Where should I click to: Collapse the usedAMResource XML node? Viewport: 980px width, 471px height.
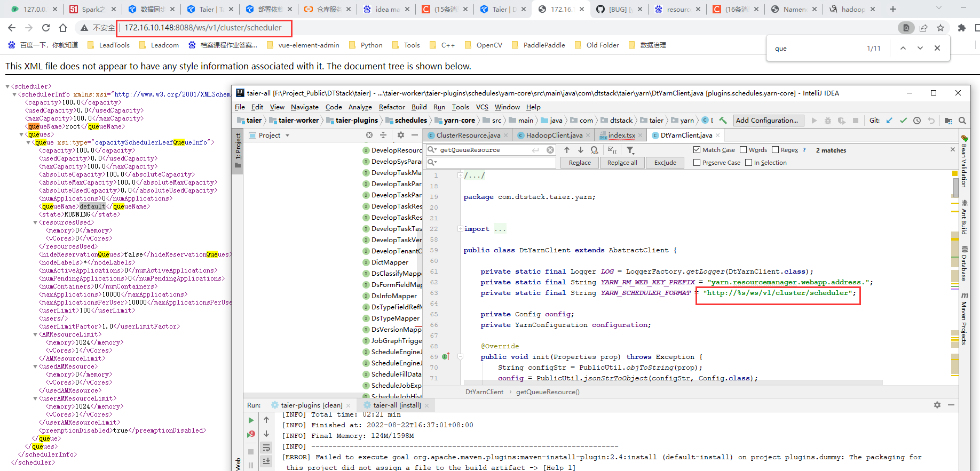tap(35, 366)
